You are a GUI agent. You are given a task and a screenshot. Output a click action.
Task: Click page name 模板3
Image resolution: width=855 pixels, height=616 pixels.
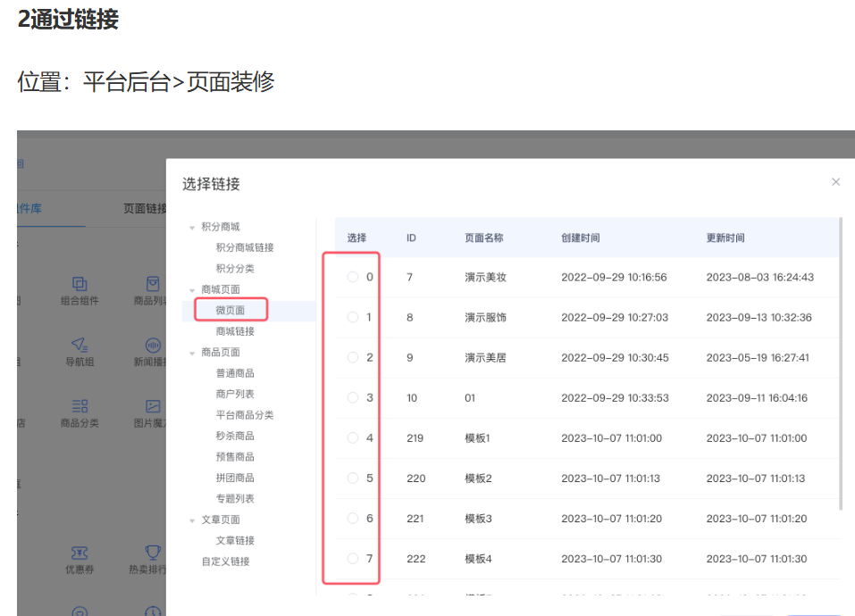point(478,519)
